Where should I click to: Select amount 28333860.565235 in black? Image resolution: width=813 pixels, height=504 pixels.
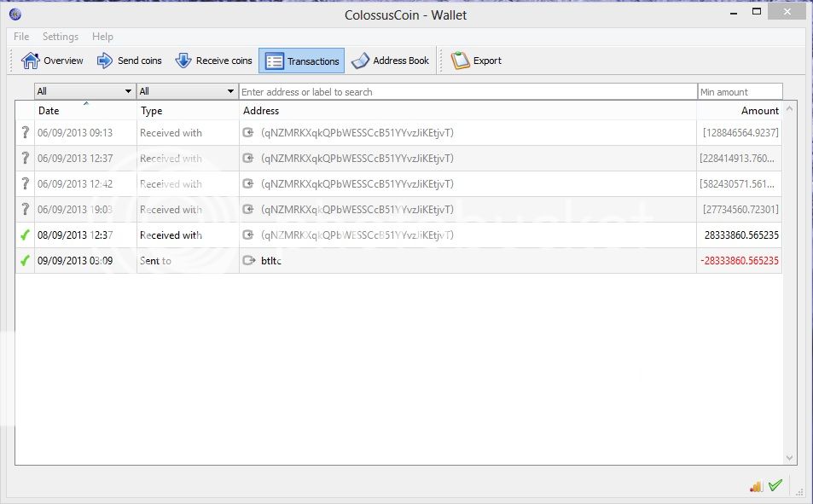741,235
